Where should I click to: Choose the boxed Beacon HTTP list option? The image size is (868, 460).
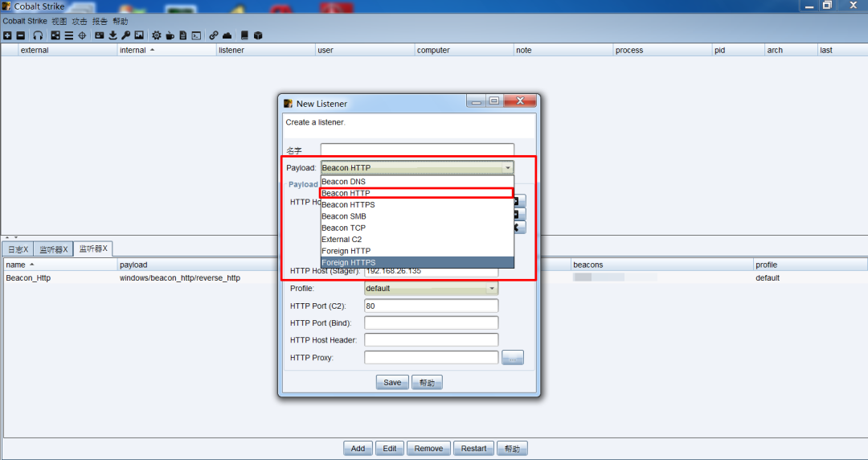click(x=417, y=193)
